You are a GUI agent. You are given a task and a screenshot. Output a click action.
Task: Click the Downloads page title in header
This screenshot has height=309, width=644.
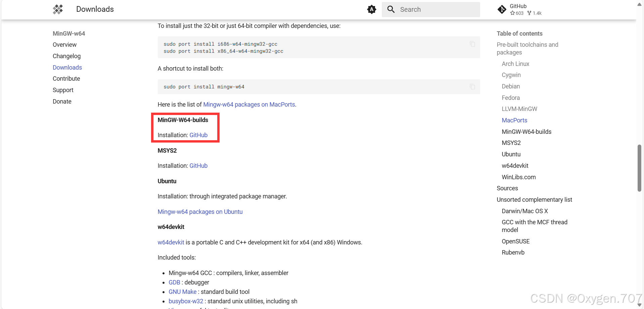point(95,9)
